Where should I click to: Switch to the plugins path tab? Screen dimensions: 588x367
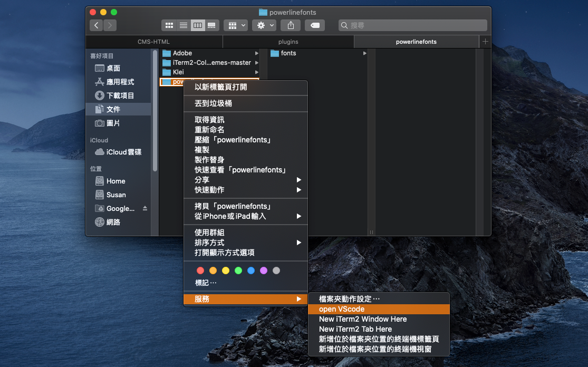(287, 41)
